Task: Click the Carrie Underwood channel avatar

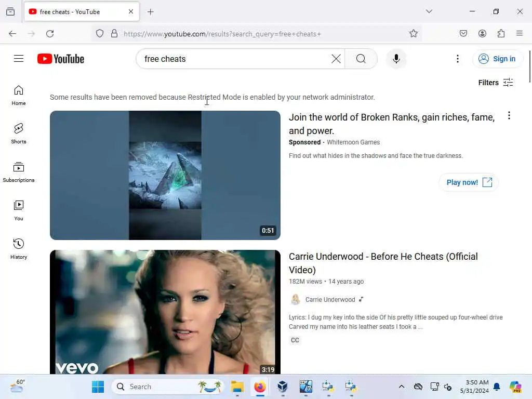Action: pyautogui.click(x=295, y=300)
